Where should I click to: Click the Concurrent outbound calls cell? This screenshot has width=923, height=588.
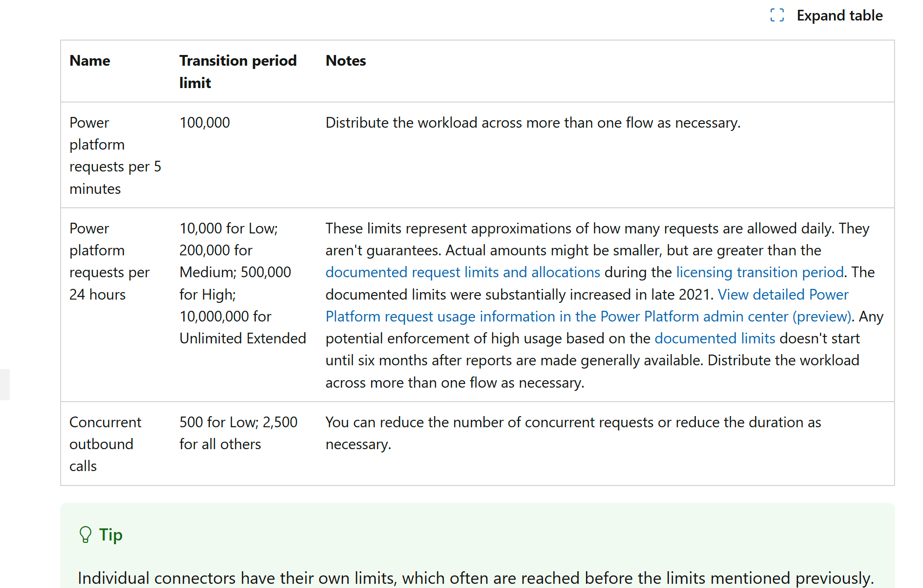click(x=105, y=444)
